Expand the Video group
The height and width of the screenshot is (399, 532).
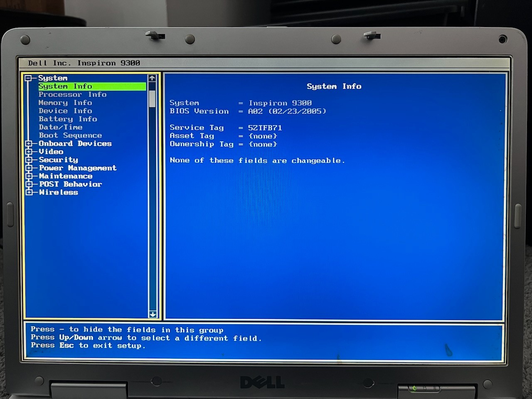[x=29, y=152]
